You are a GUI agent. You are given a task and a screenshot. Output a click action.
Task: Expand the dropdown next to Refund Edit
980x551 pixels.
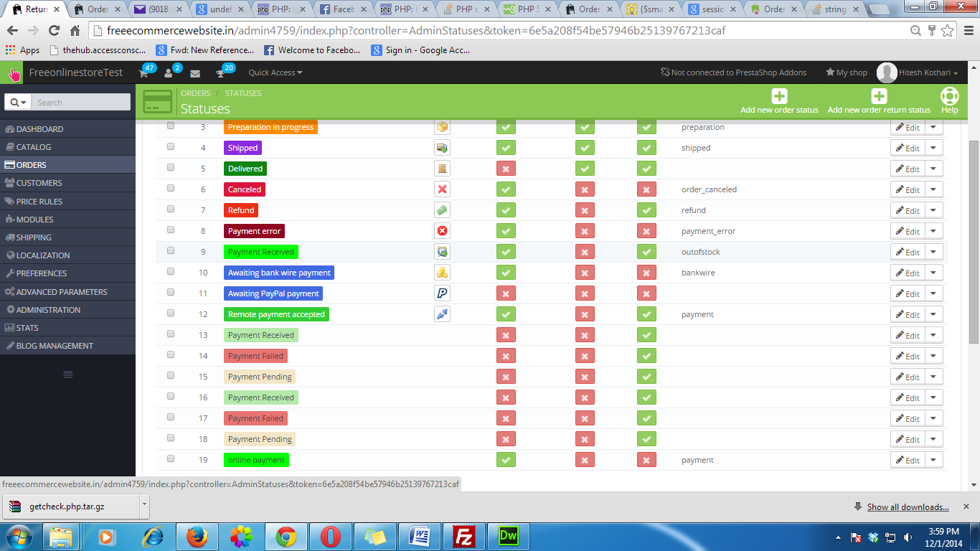[933, 210]
